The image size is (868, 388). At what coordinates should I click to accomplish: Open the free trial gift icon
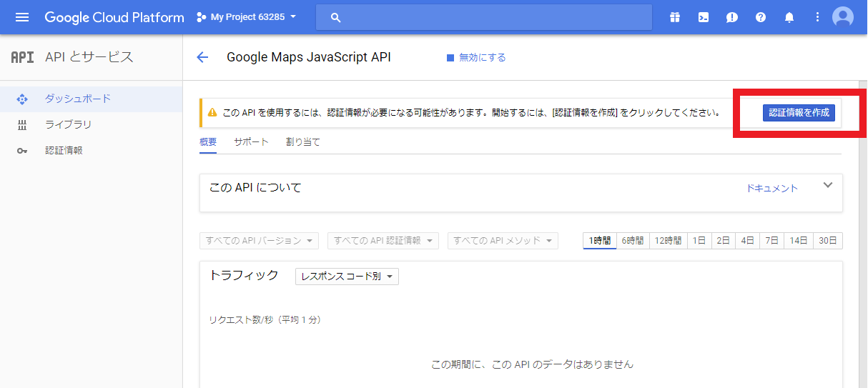[x=675, y=17]
